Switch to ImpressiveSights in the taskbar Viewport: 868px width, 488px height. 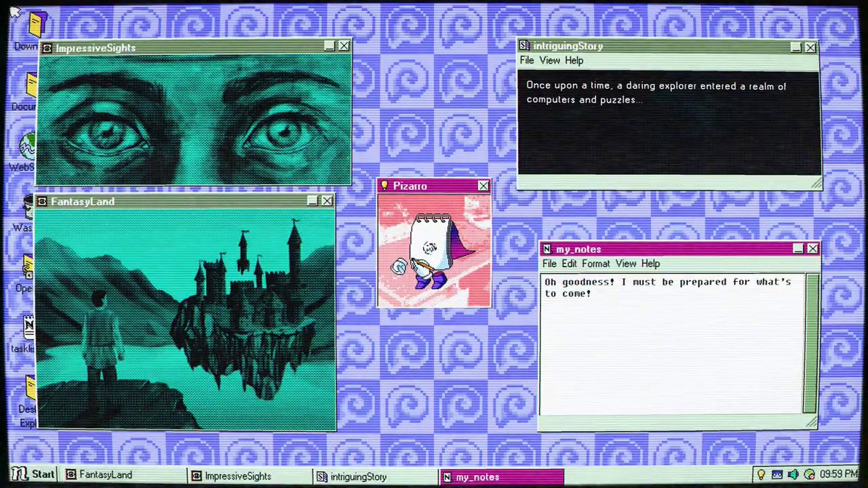pyautogui.click(x=248, y=476)
